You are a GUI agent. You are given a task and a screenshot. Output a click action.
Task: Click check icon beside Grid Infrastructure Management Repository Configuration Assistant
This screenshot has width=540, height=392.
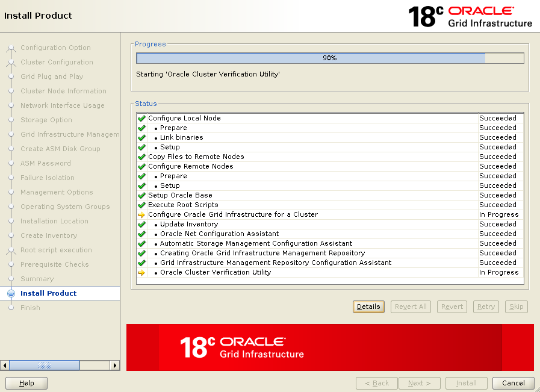141,263
